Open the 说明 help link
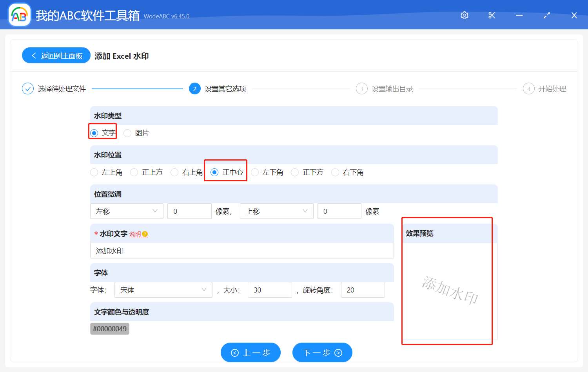588x372 pixels. (135, 234)
